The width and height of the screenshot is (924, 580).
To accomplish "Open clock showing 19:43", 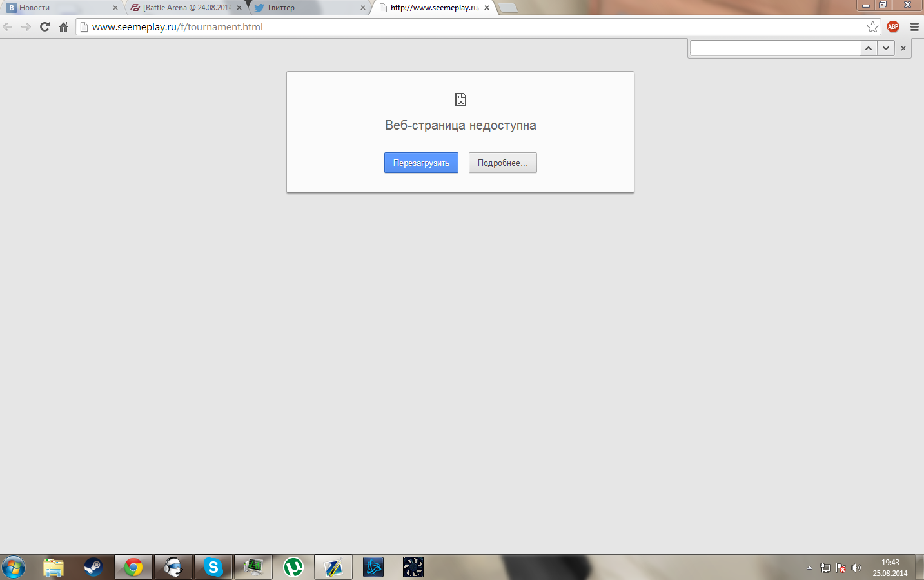I will (x=890, y=568).
